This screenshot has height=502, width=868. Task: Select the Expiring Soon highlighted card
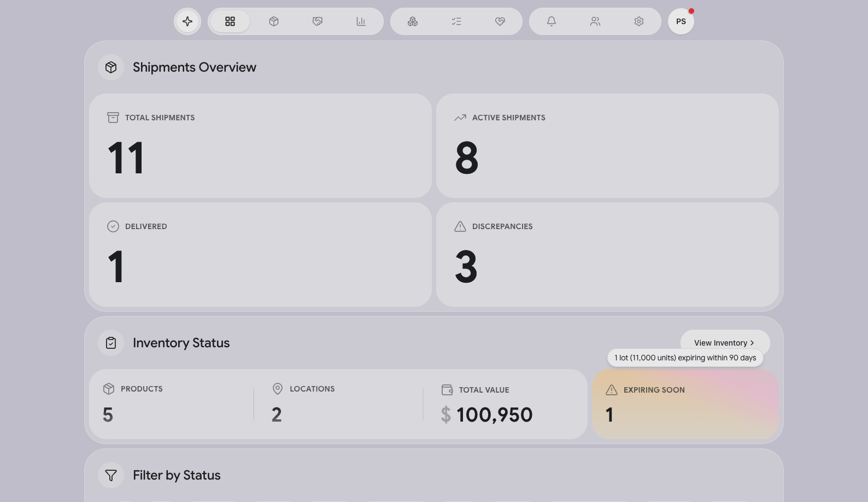click(685, 404)
